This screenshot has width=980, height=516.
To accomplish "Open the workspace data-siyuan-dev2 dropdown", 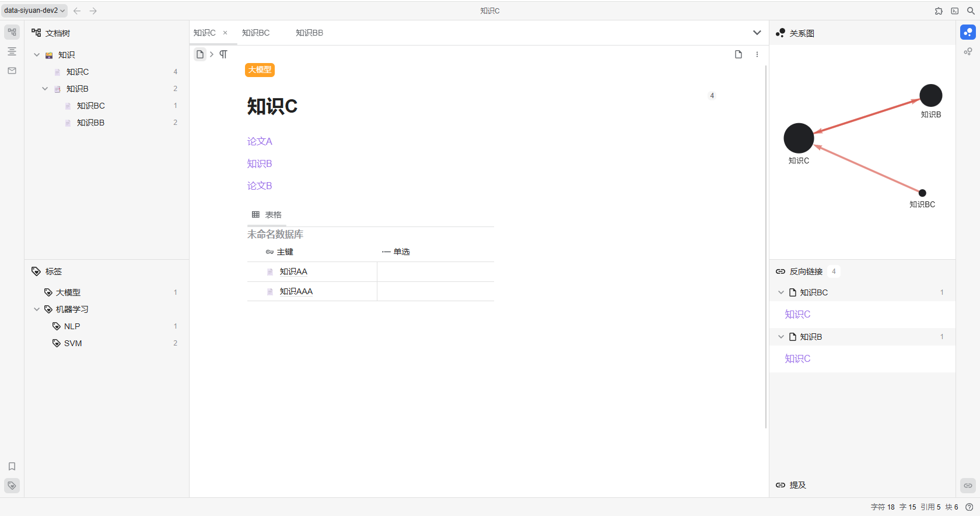I will [34, 11].
